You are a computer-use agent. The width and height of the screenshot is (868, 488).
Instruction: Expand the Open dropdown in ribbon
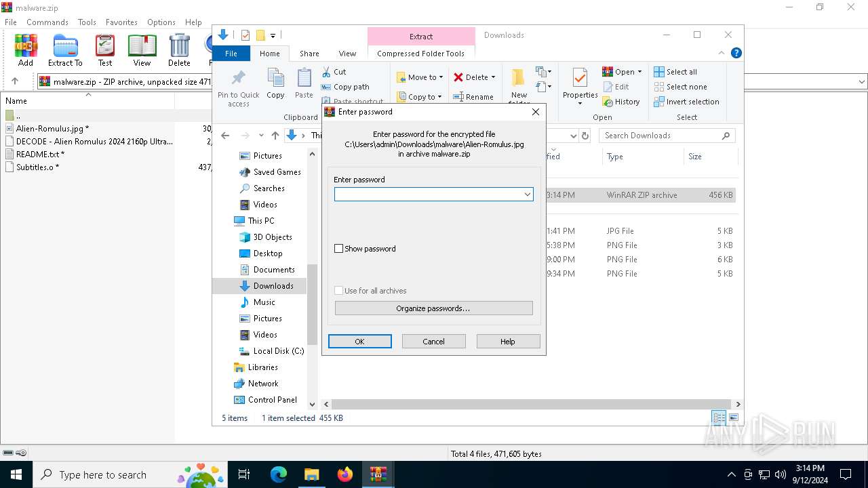[639, 72]
